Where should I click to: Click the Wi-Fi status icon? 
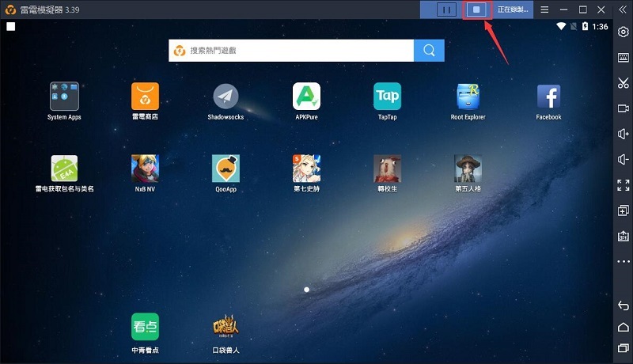[561, 27]
